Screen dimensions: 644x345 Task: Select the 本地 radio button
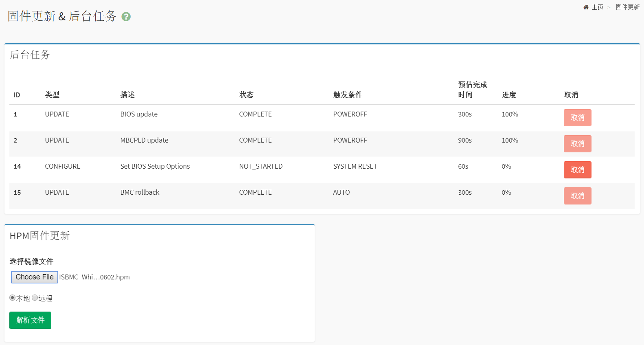pos(13,298)
